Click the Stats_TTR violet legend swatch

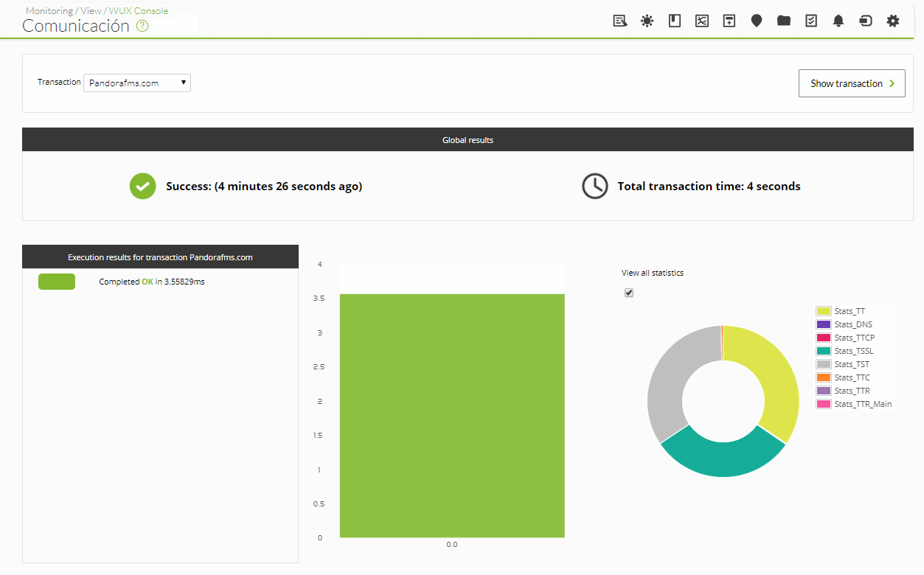click(824, 391)
